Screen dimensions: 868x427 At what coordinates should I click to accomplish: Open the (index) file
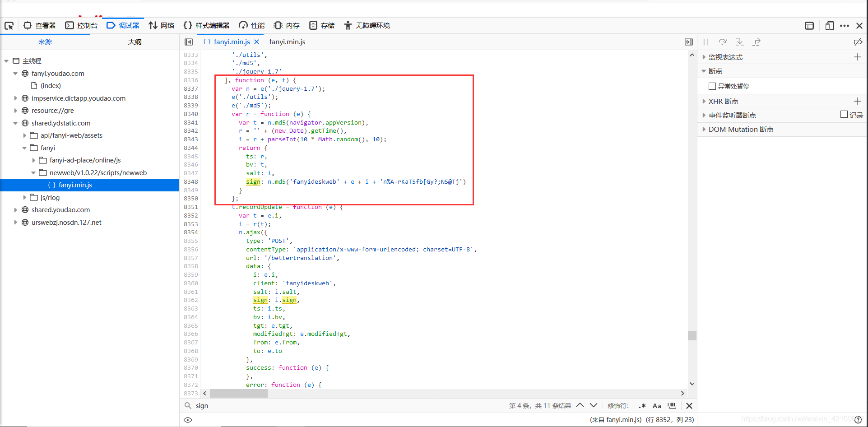pyautogui.click(x=51, y=86)
